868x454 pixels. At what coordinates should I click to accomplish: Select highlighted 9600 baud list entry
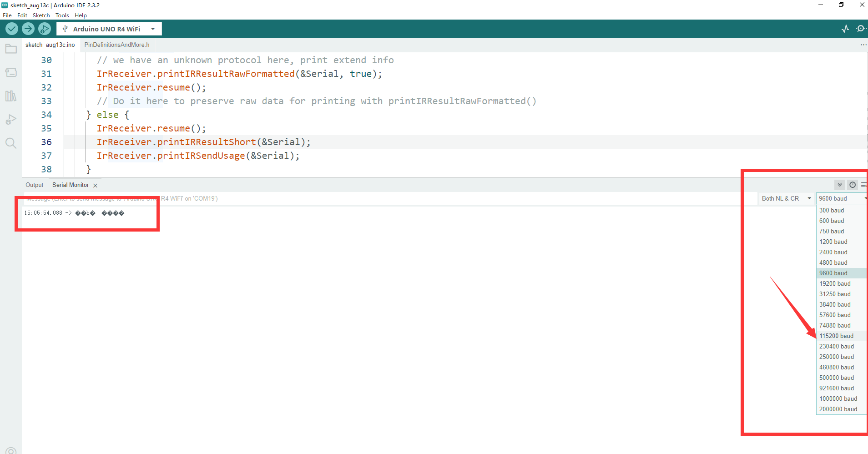click(841, 273)
